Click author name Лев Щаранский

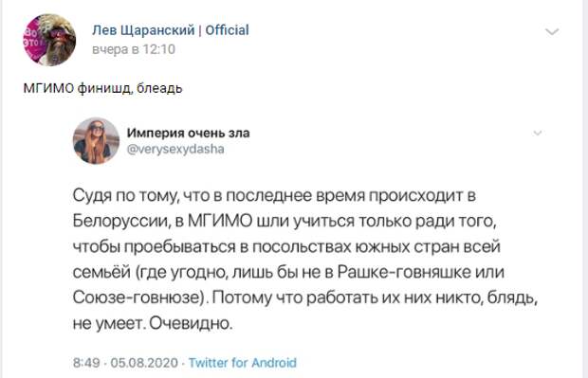tap(143, 30)
